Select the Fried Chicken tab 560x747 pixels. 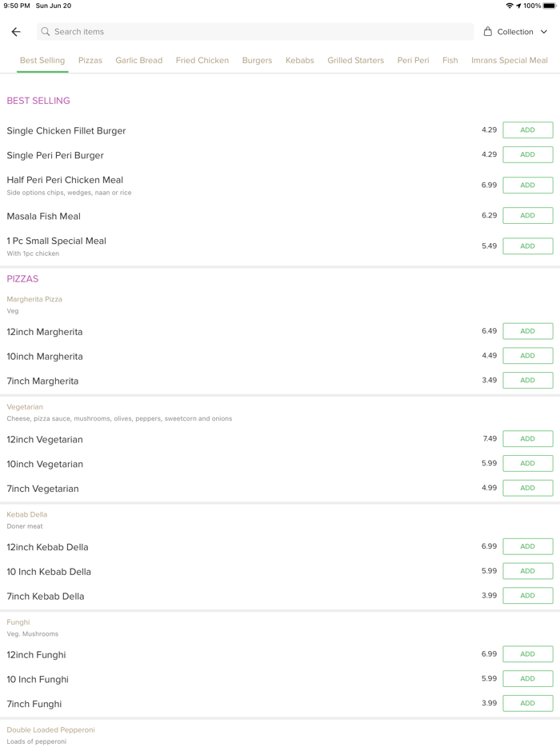[202, 60]
